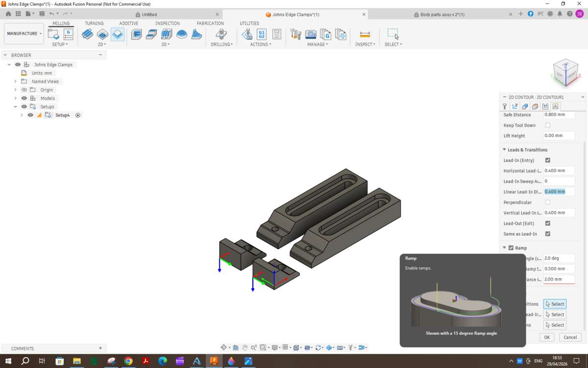Uncheck Lead-In (Entry) checkbox

(548, 160)
